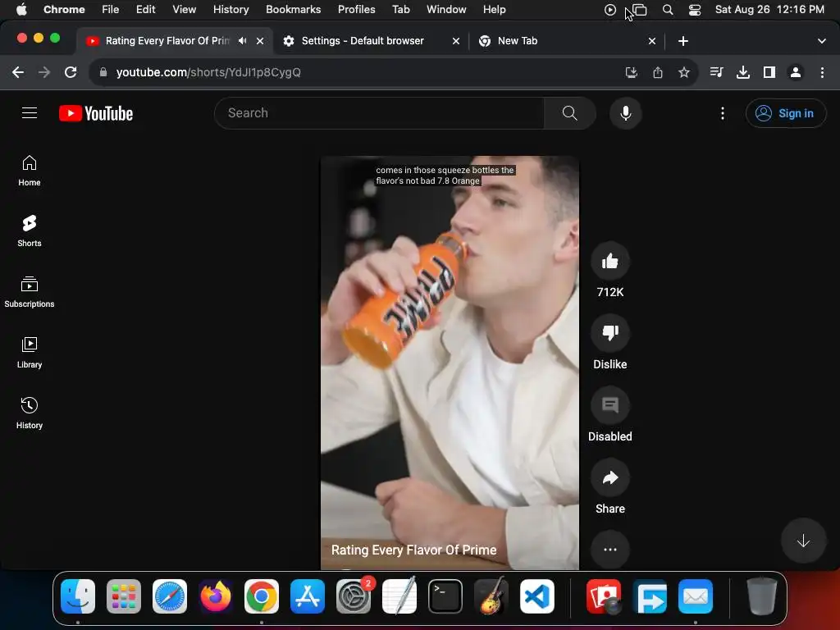Open more actions ellipsis for the Short

click(x=609, y=550)
